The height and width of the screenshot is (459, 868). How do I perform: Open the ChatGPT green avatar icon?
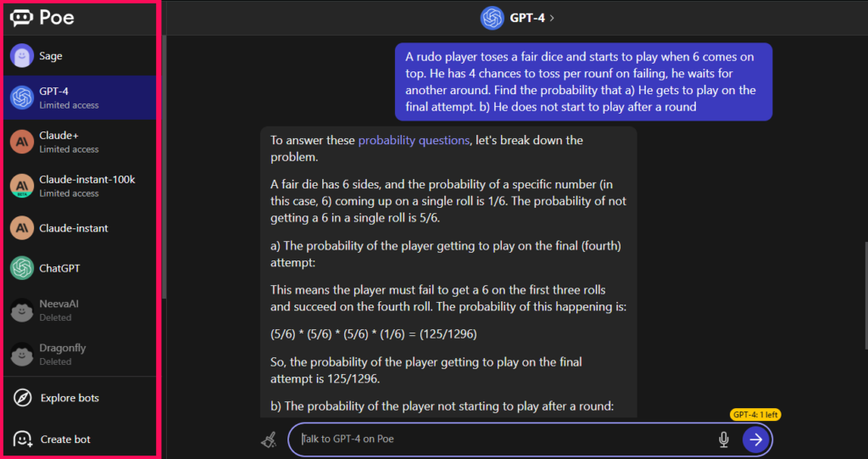coord(22,268)
